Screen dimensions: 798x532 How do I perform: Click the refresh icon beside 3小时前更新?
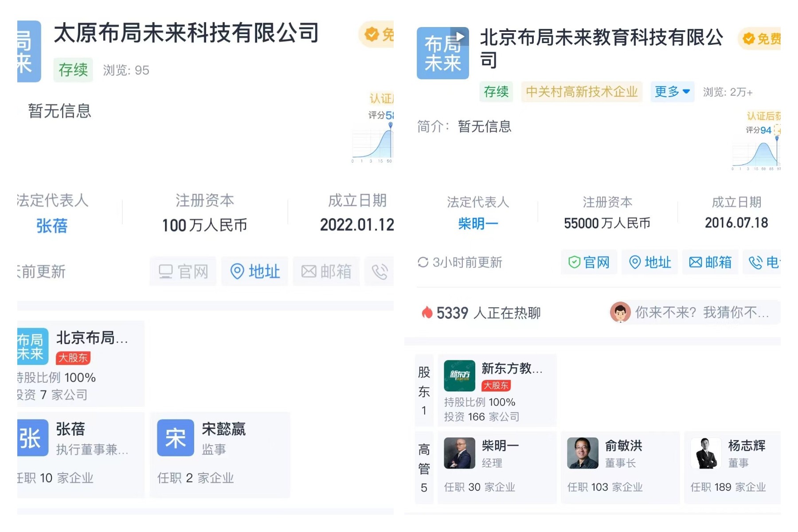click(423, 262)
